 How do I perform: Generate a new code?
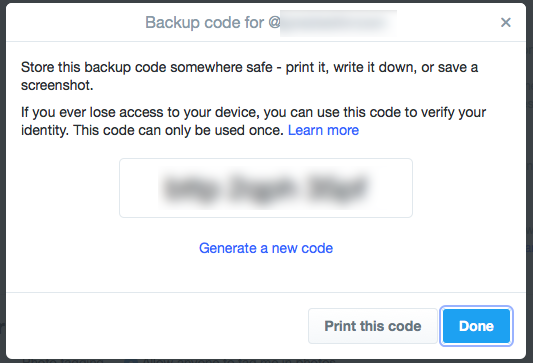point(266,248)
